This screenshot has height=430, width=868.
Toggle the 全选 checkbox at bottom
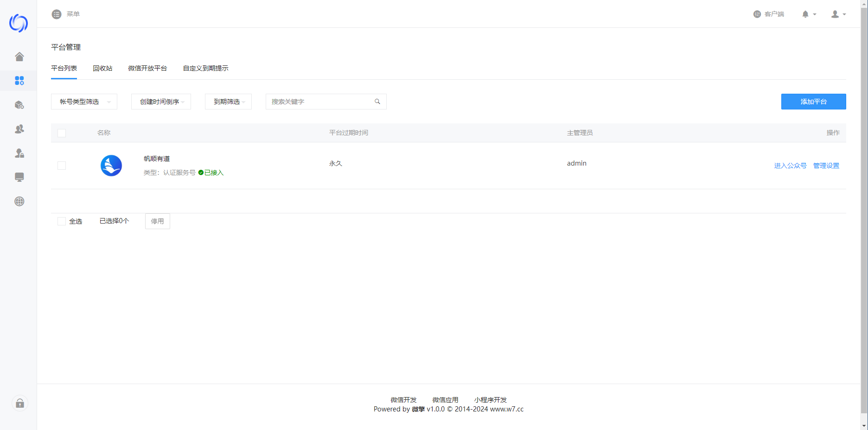pyautogui.click(x=62, y=221)
